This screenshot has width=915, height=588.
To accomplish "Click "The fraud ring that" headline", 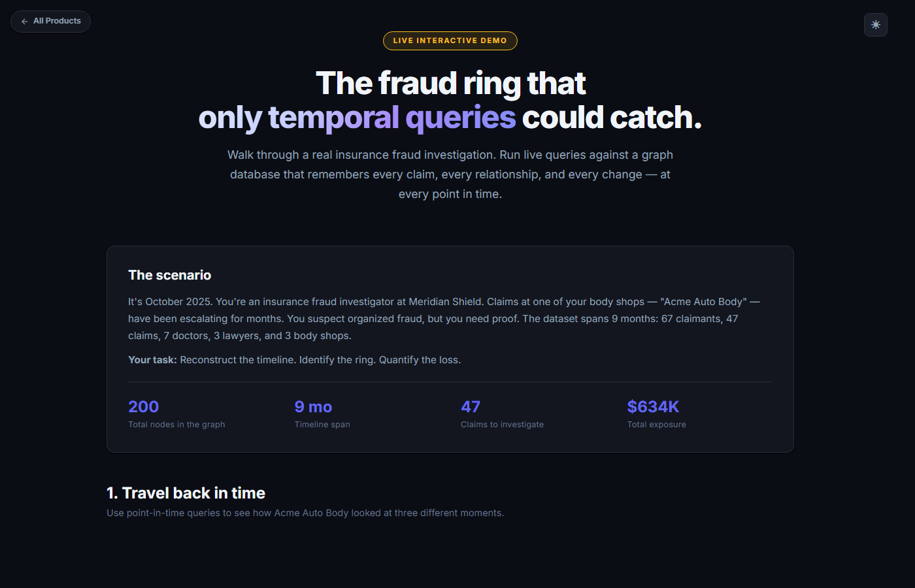I will [x=450, y=84].
